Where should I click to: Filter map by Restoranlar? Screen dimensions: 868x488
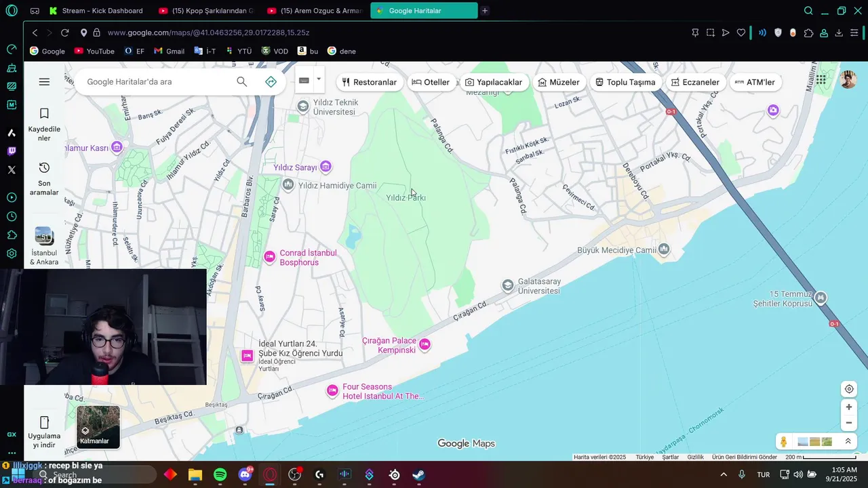(x=370, y=82)
